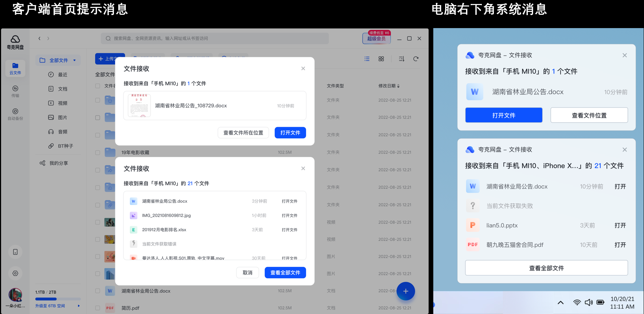This screenshot has width=644, height=314.
Task: Click 查看文件所在位置 button
Action: [243, 133]
